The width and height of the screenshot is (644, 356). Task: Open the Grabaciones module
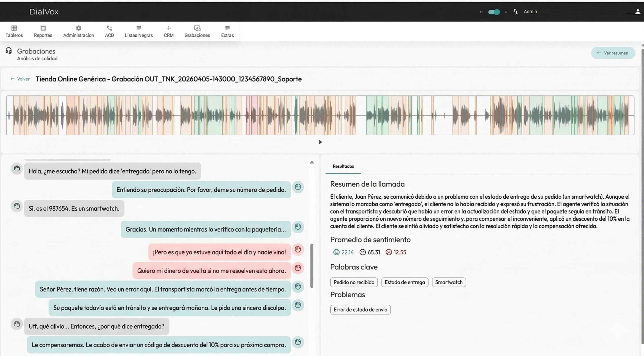[197, 31]
